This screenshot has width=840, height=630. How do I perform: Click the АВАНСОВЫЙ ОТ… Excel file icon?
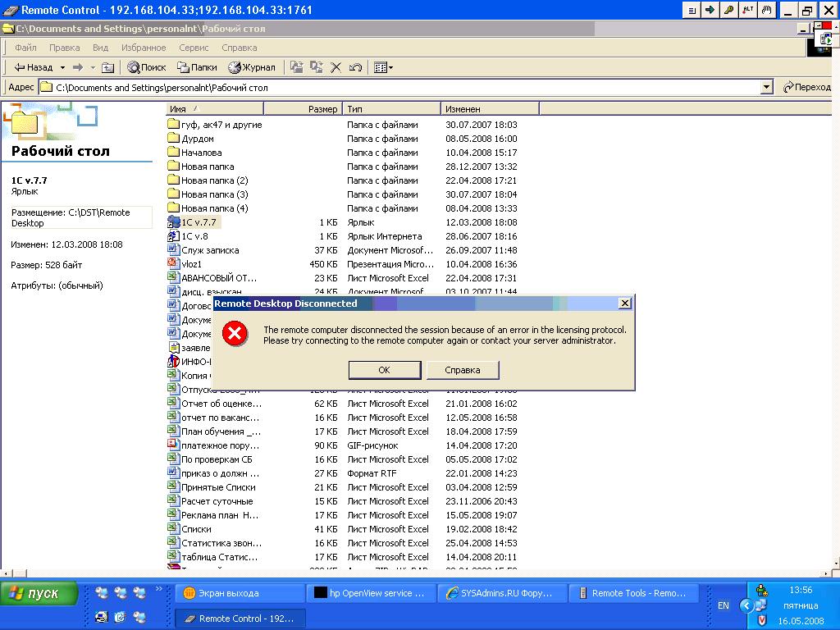(173, 277)
